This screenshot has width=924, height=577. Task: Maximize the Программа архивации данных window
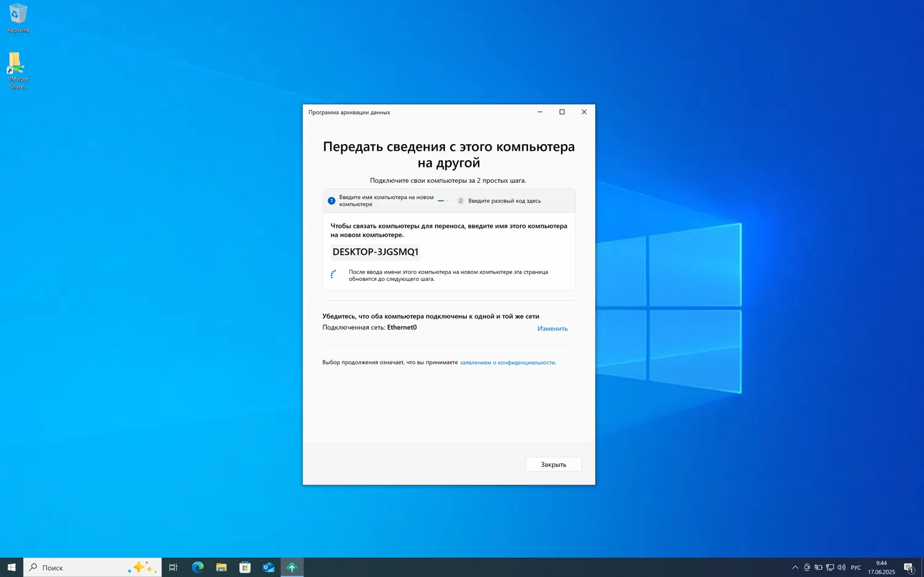(562, 112)
